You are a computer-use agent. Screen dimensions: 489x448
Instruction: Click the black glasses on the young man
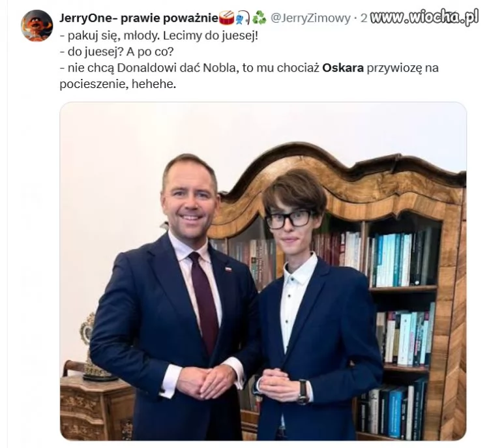click(x=289, y=218)
